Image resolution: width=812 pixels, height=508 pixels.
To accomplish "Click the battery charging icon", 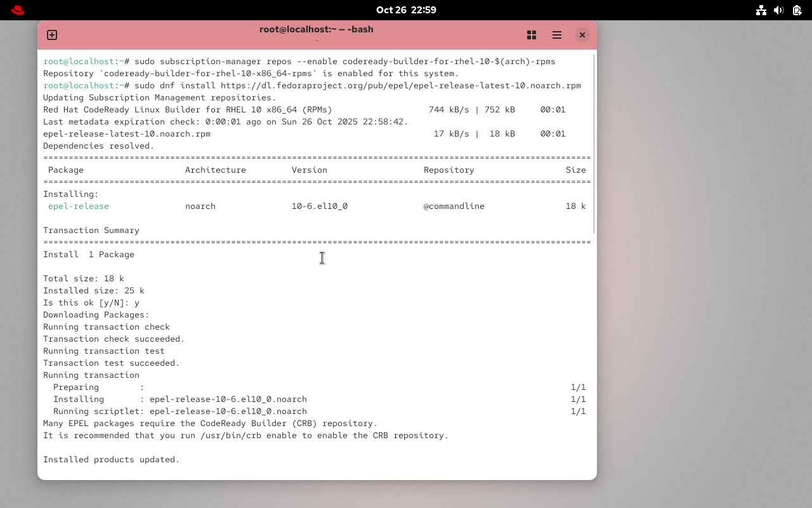I will (x=796, y=10).
